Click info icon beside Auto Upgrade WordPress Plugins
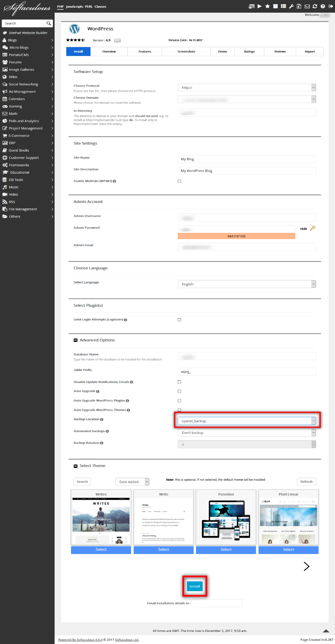The image size is (335, 644). (127, 401)
